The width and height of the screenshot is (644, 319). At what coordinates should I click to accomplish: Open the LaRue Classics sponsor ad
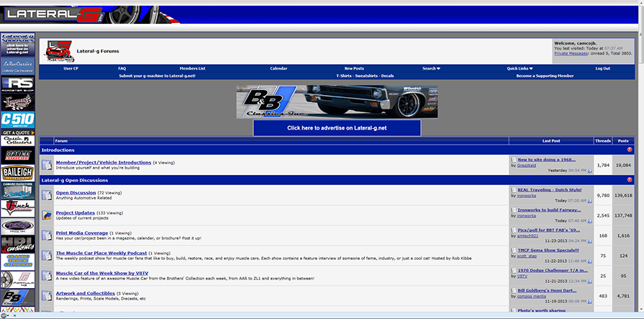click(x=18, y=66)
